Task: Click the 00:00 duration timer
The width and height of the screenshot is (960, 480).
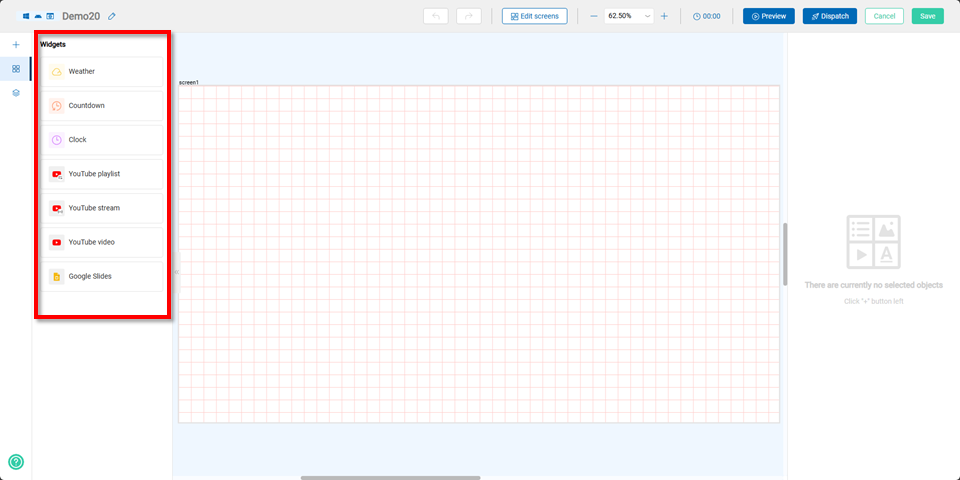Action: point(706,16)
